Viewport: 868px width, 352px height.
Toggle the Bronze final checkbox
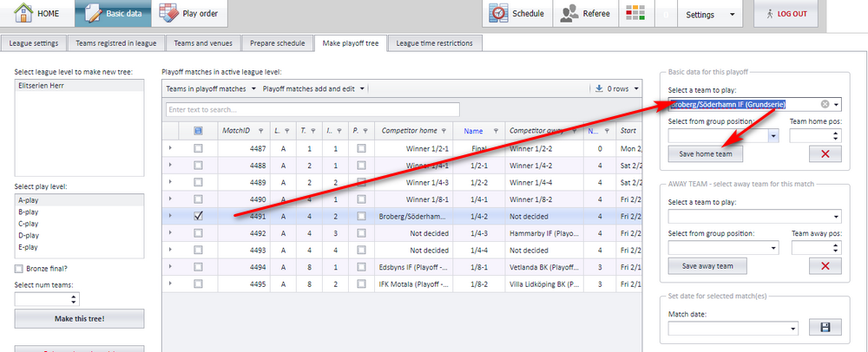pos(19,269)
